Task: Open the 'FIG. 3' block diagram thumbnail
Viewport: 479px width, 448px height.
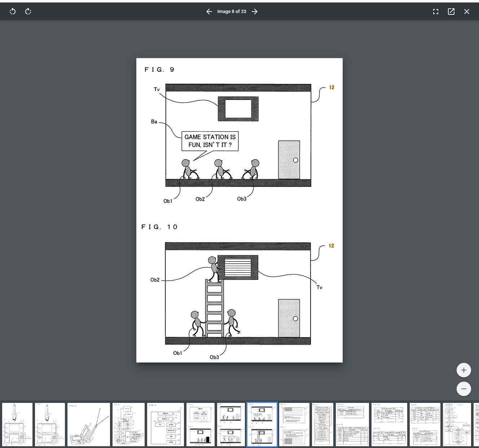Action: click(x=128, y=425)
